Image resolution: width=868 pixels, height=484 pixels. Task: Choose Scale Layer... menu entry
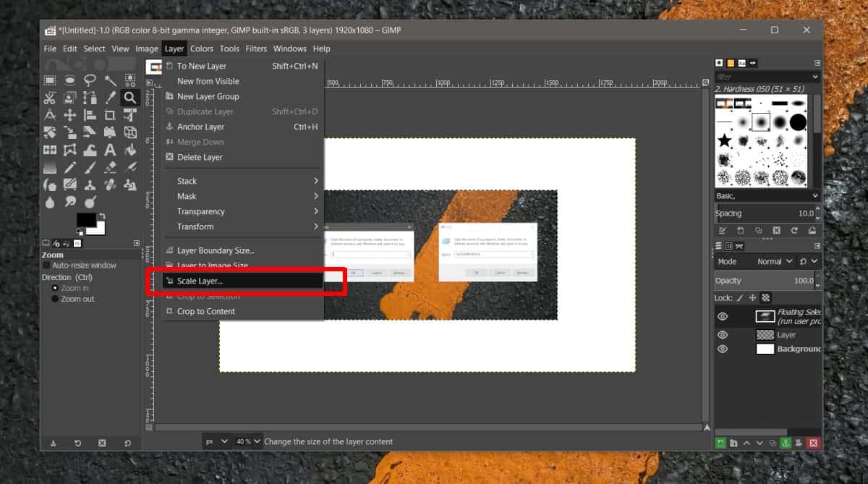(x=243, y=281)
